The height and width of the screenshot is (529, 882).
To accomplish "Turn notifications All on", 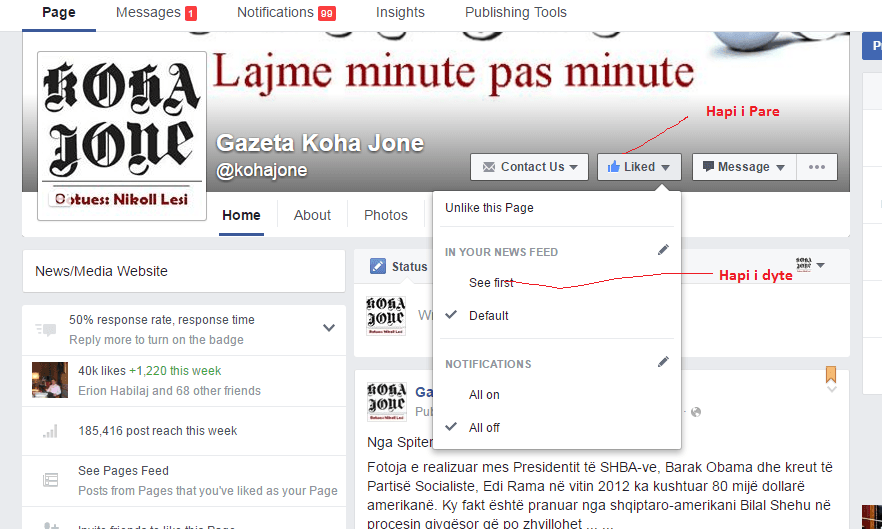I will click(484, 395).
